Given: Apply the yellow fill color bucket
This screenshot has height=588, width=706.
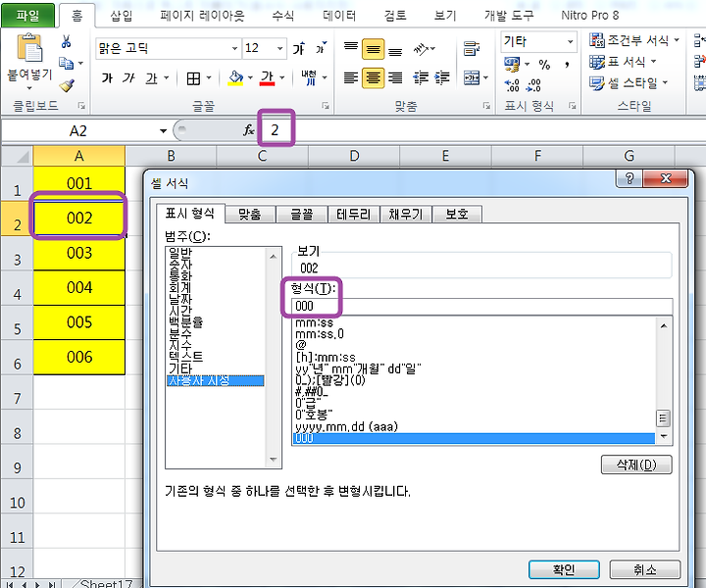Looking at the screenshot, I should 235,78.
